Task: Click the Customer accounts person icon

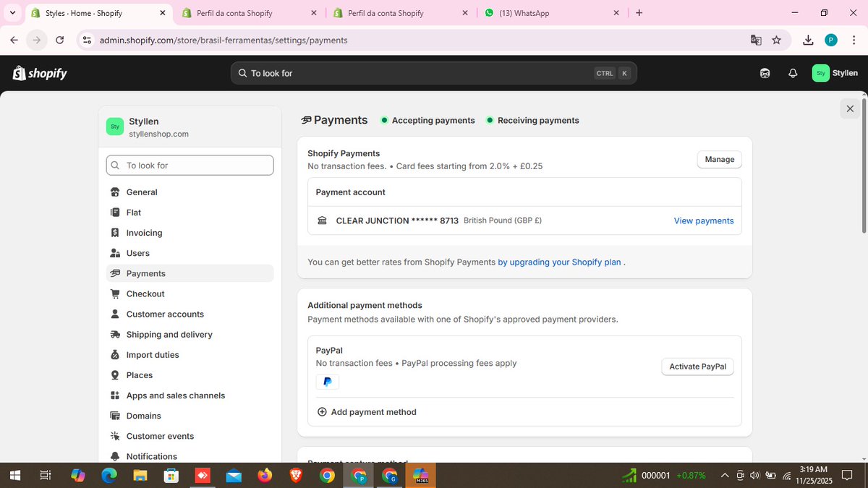Action: [x=115, y=314]
